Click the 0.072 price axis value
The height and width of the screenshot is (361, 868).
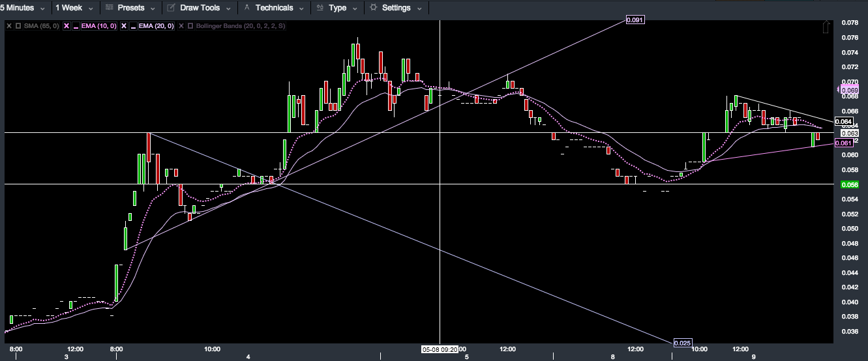click(x=850, y=67)
